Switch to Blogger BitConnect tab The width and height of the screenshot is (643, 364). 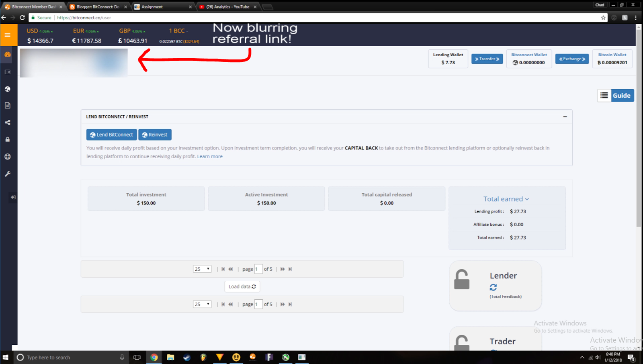coord(98,7)
